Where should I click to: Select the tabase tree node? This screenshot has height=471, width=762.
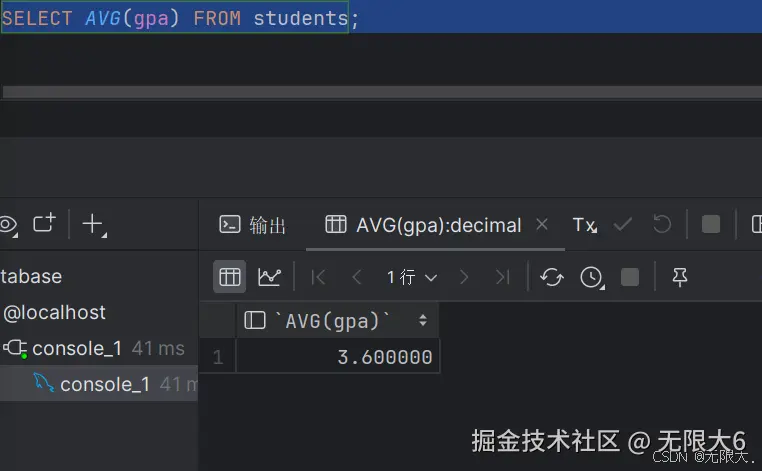click(x=31, y=277)
